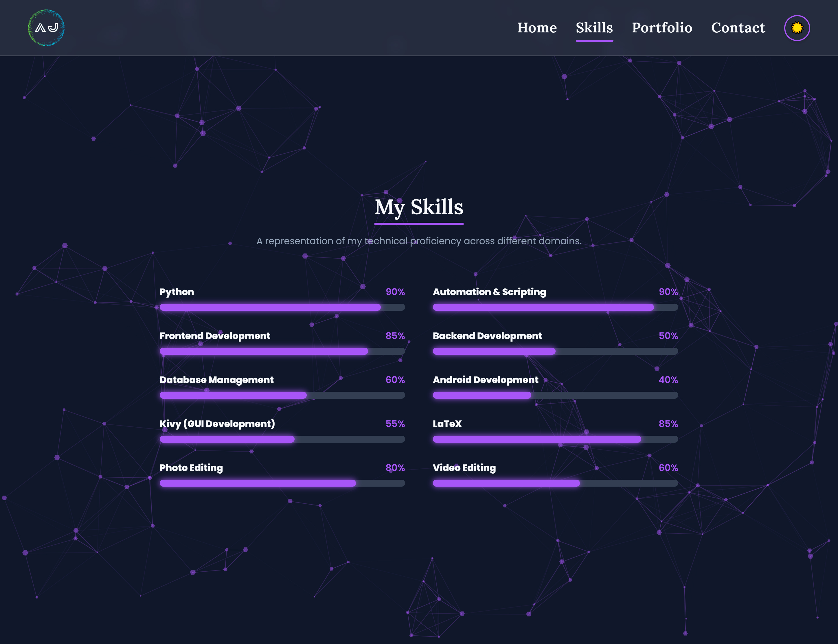
Task: Select the "Video Editing" label
Action: coord(464,468)
